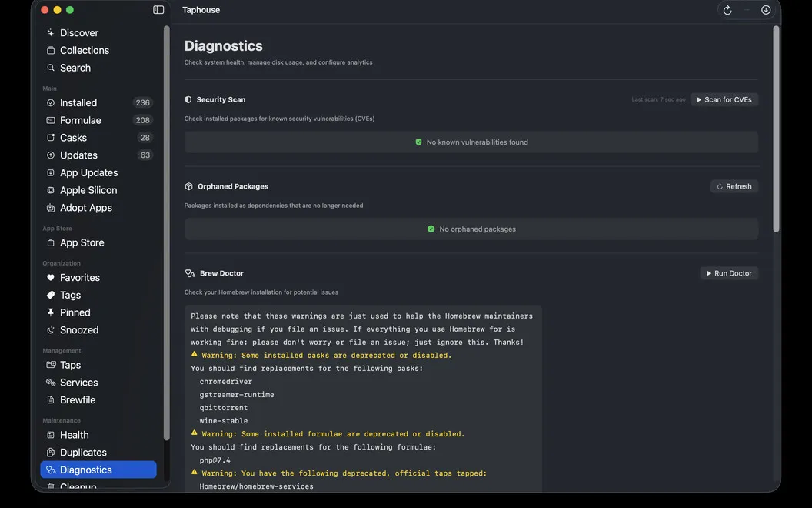The image size is (812, 508).
Task: Click the Scan for CVEs button
Action: [724, 99]
